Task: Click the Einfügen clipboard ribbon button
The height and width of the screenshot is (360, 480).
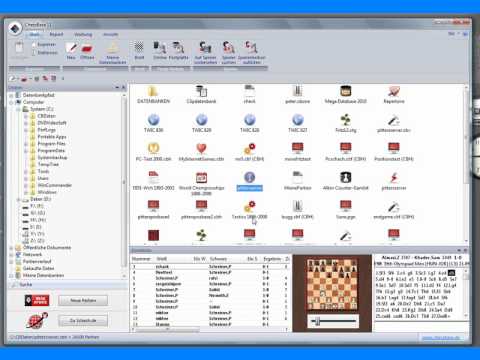Action: [x=19, y=50]
